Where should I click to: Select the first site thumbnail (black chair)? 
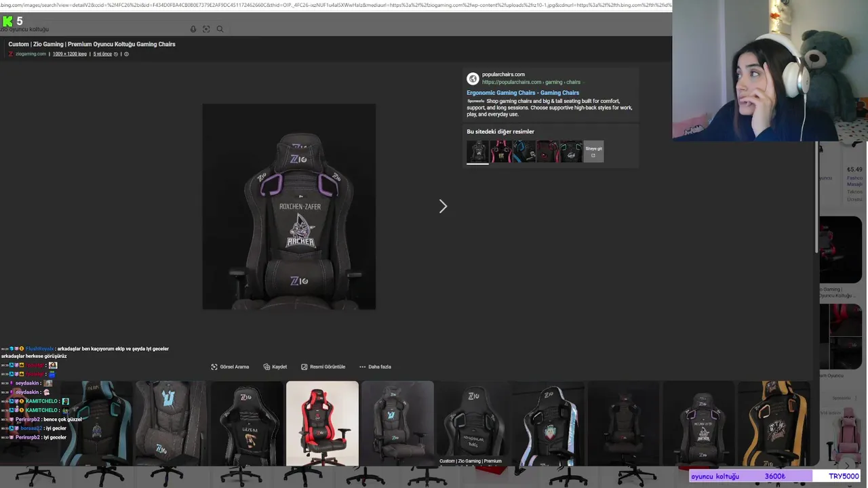tap(477, 152)
